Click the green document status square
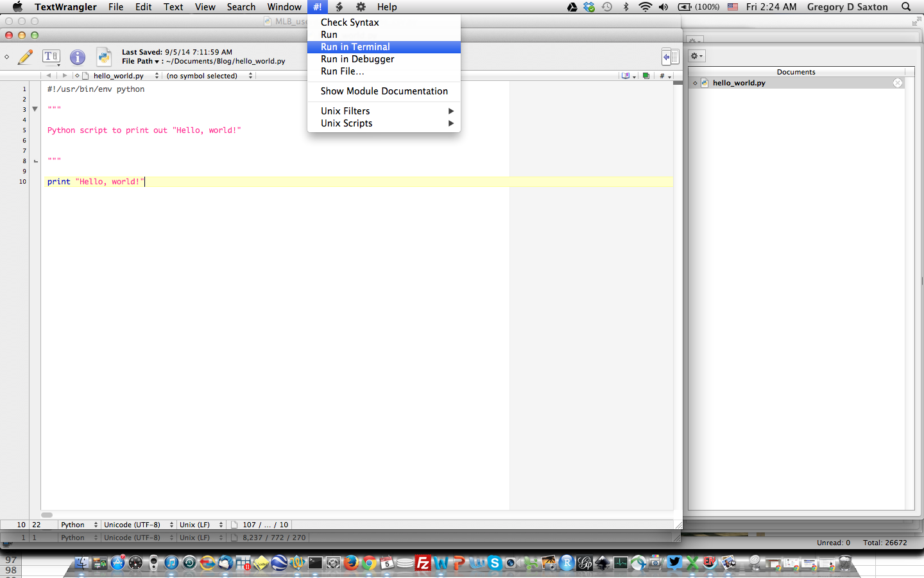The width and height of the screenshot is (924, 578). pos(646,76)
